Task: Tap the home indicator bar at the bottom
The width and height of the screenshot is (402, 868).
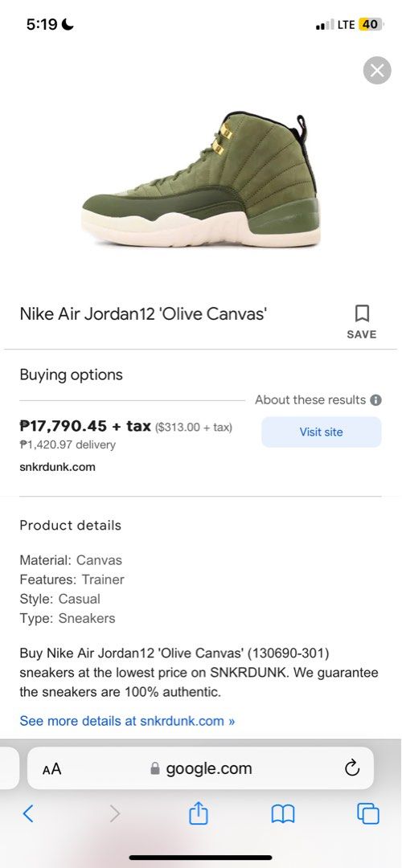Action: pyautogui.click(x=201, y=858)
